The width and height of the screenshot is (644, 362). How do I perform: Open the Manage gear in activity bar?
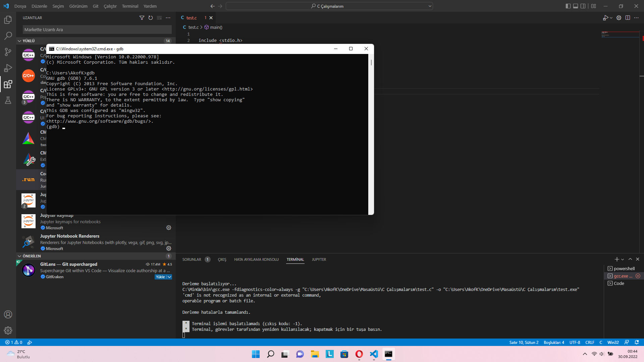[8, 330]
